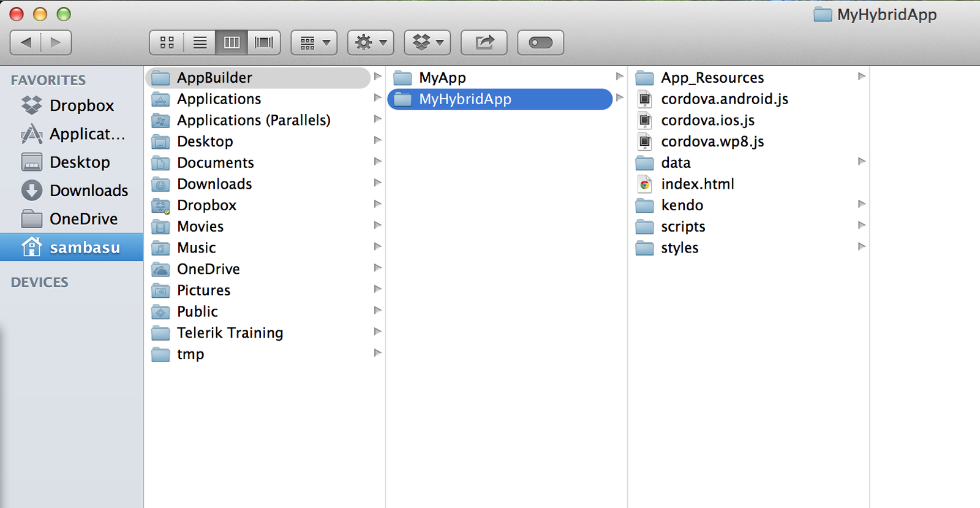This screenshot has width=980, height=508.
Task: Open Desktop in the Favorites sidebar
Action: pyautogui.click(x=72, y=162)
